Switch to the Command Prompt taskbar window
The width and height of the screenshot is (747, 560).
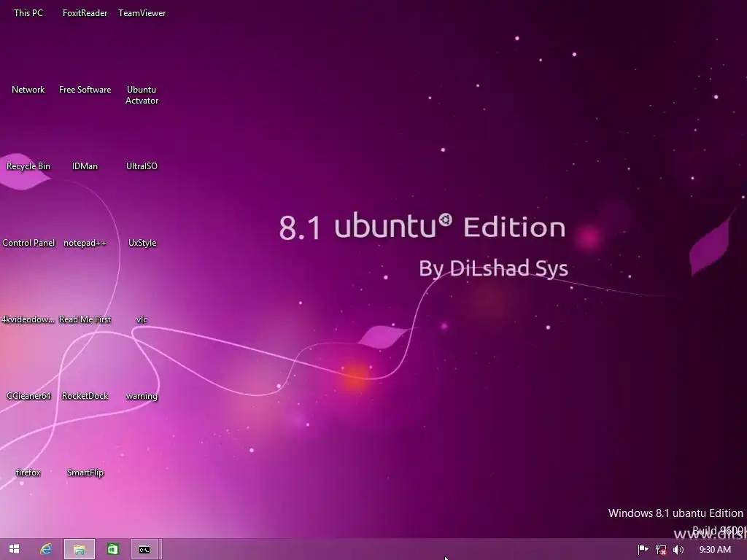coord(144,549)
